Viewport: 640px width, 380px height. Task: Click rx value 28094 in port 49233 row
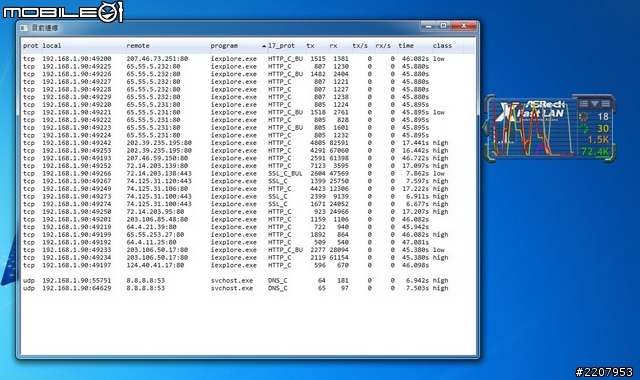[339, 250]
